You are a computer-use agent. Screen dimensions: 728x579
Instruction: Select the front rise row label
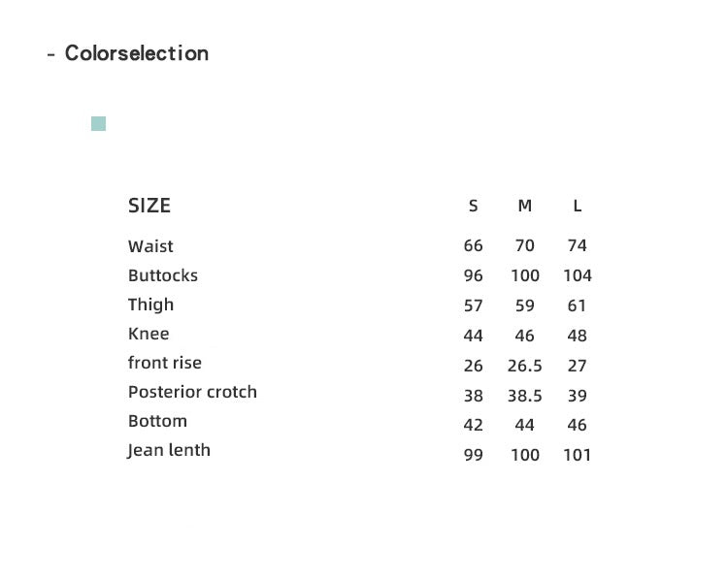[165, 363]
